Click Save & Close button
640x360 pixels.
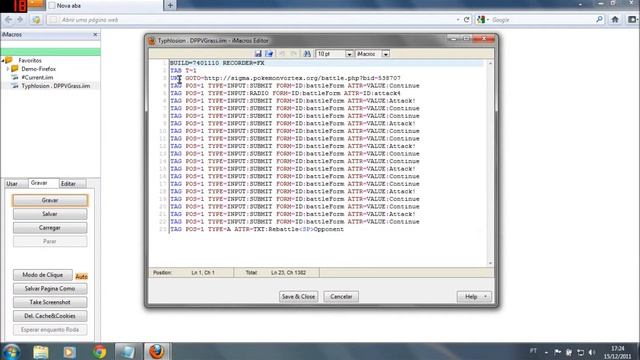point(298,296)
